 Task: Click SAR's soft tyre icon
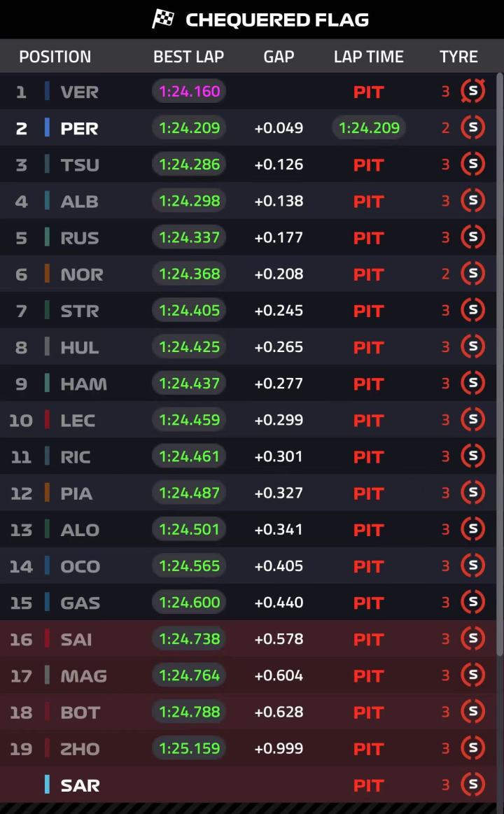coord(473,785)
